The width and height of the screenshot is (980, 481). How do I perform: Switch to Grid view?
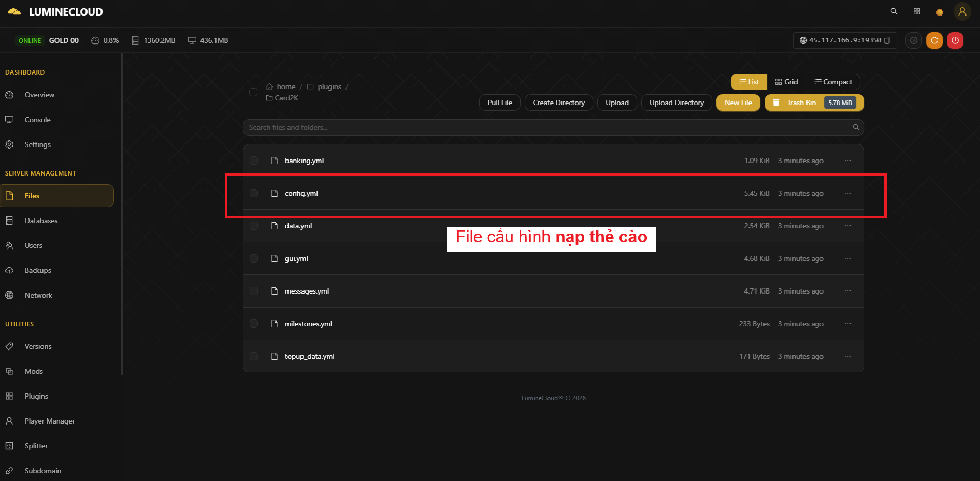click(786, 82)
